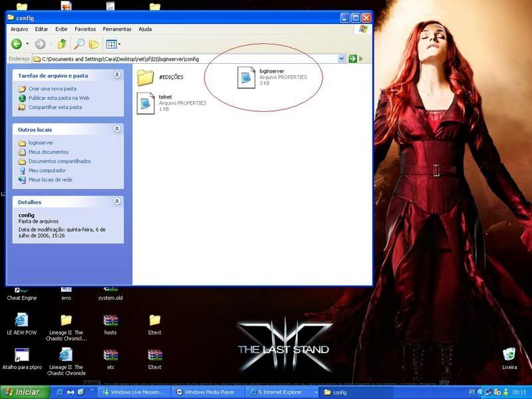The image size is (532, 399).
Task: Open the address bar dropdown
Action: tap(341, 59)
